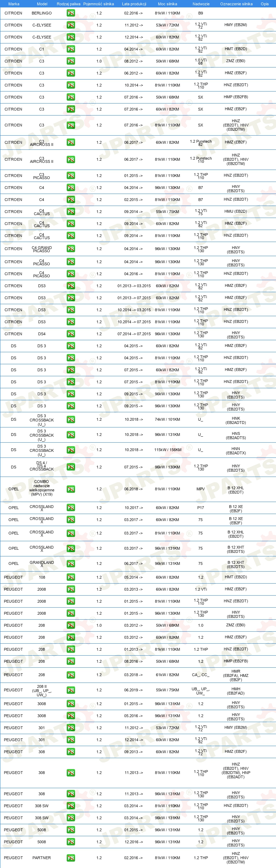Click fuel icon in Peugeot 108 row
This screenshot has height=868, width=276.
point(71,577)
